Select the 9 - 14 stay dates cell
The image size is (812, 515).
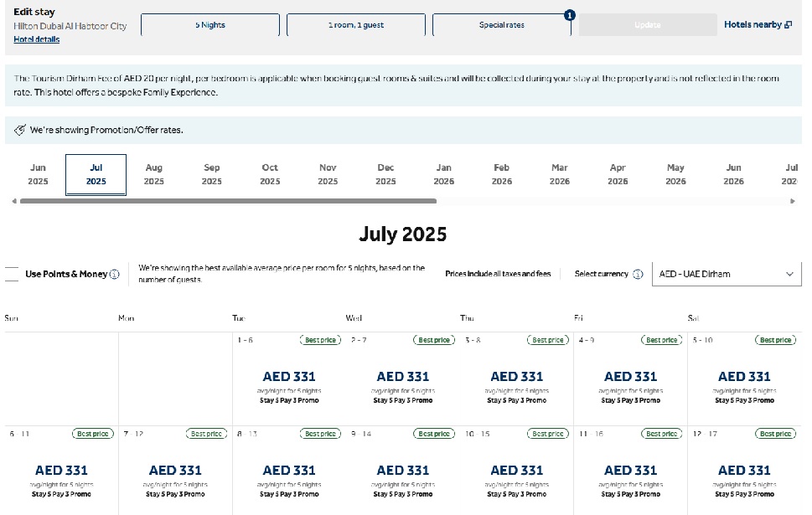403,471
